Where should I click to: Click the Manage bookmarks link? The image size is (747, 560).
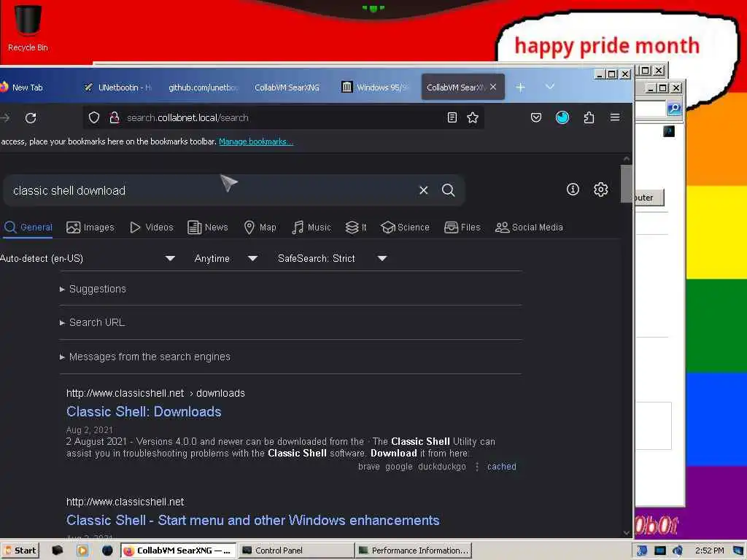256,141
